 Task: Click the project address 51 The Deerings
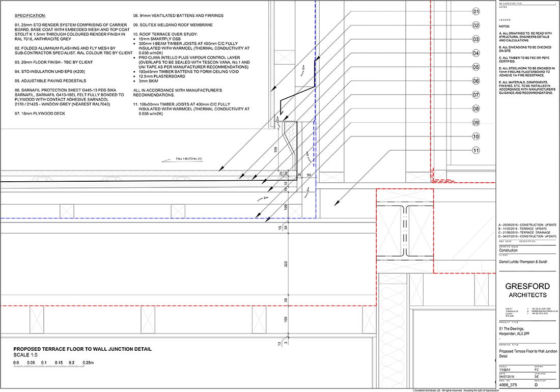point(518,330)
